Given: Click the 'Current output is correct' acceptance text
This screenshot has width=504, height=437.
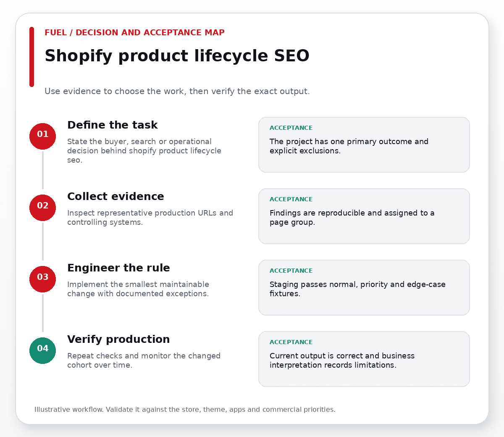Looking at the screenshot, I should (x=342, y=361).
